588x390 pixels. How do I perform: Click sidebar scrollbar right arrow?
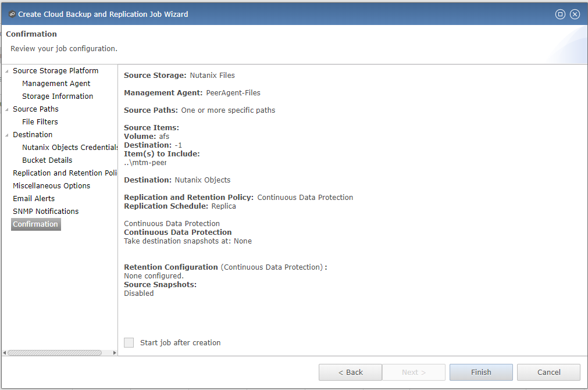pos(115,353)
